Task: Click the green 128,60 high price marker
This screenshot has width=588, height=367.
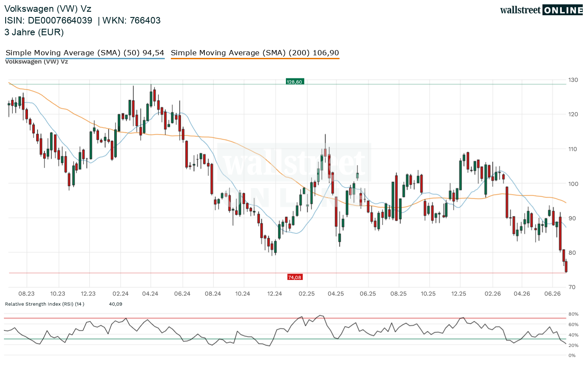Action: 294,81
